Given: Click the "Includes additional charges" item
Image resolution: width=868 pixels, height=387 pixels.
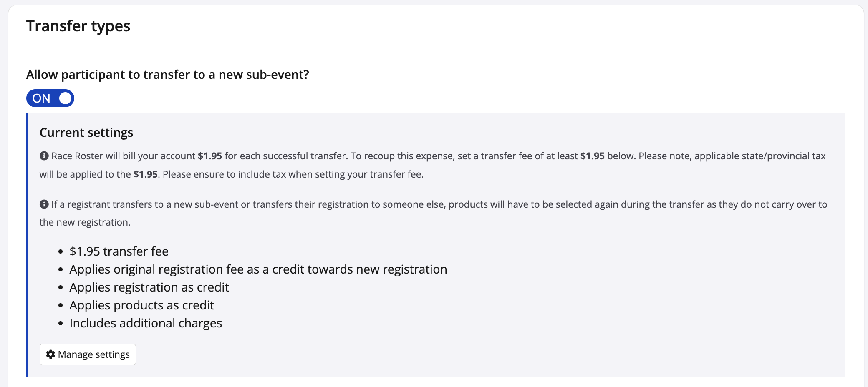Looking at the screenshot, I should point(146,323).
